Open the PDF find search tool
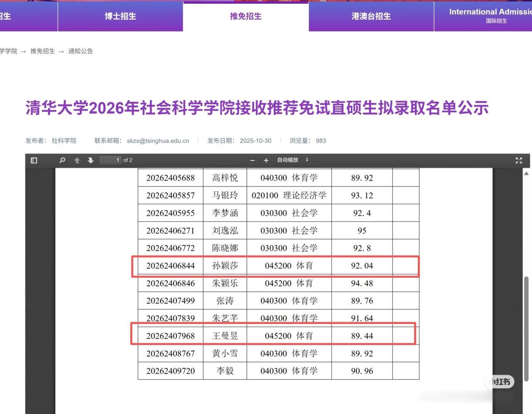This screenshot has height=414, width=532. click(62, 160)
